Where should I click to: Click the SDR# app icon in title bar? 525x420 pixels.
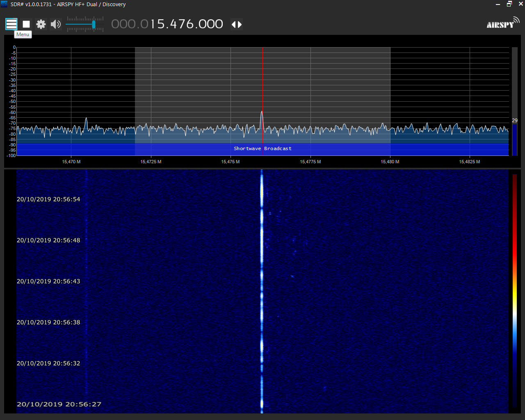coord(4,4)
